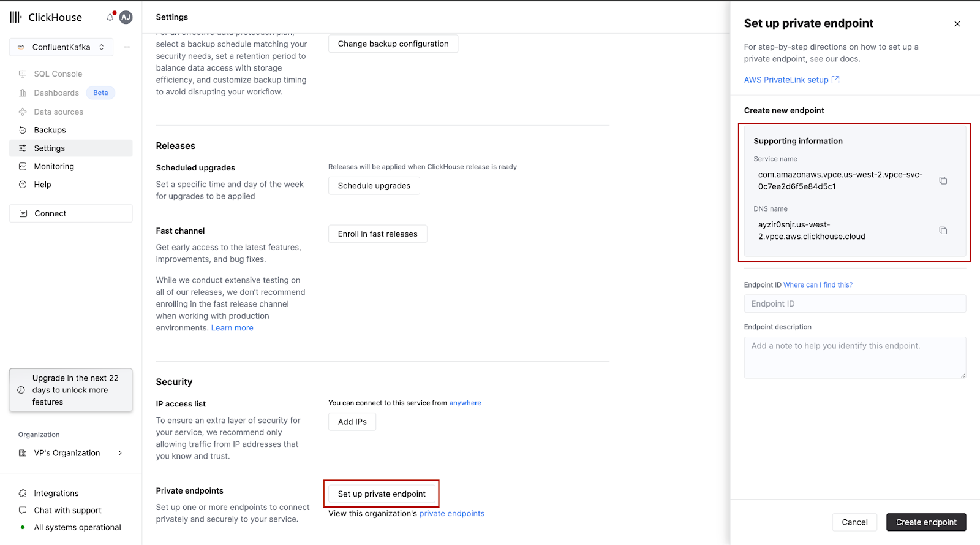Open the Where can I find this link

[x=818, y=285]
